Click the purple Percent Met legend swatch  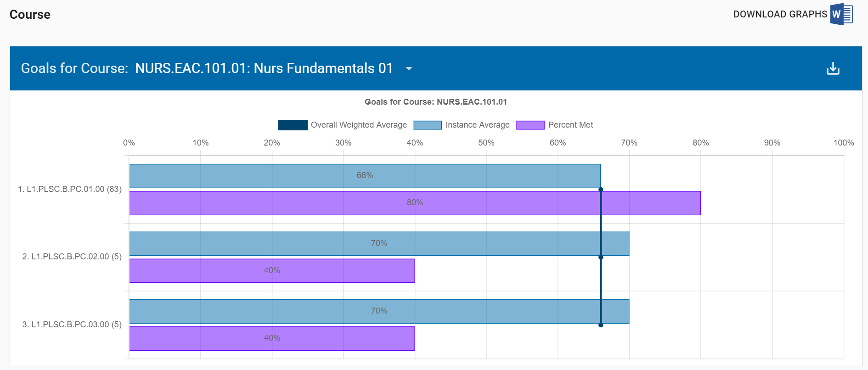pyautogui.click(x=530, y=125)
